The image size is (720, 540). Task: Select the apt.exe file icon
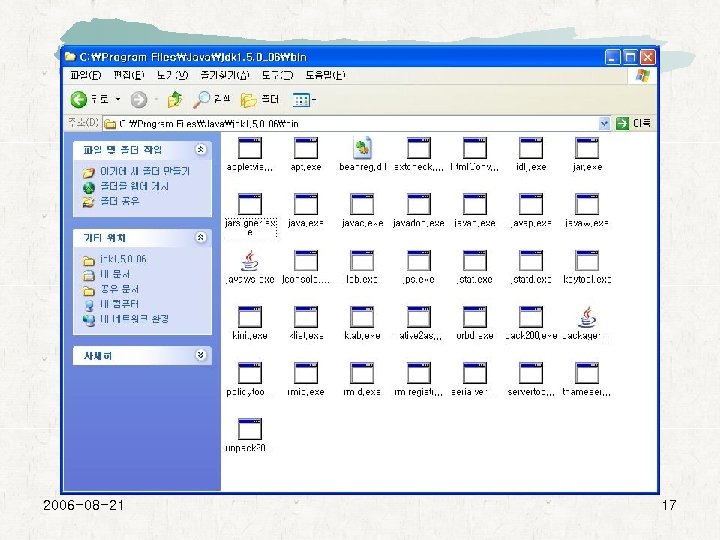(306, 148)
